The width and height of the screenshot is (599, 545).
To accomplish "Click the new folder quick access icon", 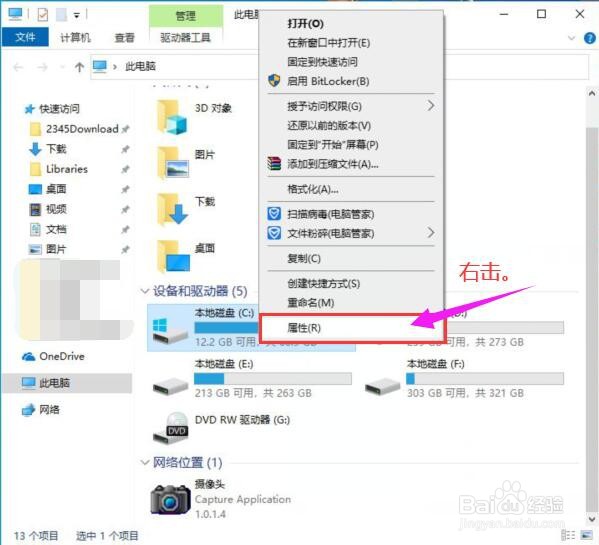I will pos(62,15).
